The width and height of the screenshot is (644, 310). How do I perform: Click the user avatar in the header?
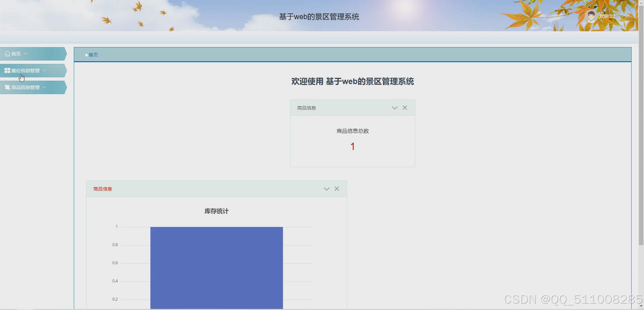591,16
